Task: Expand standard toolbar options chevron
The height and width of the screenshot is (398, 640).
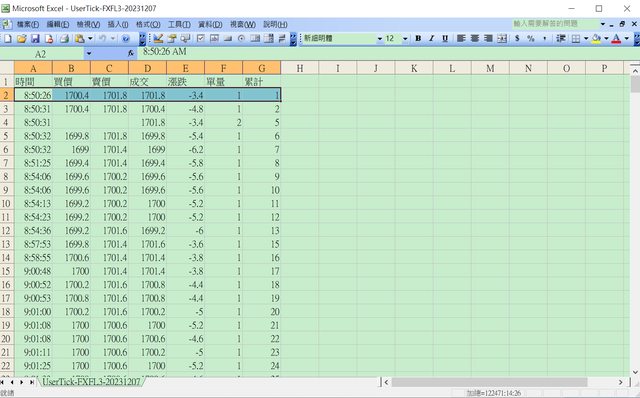Action: [142, 39]
